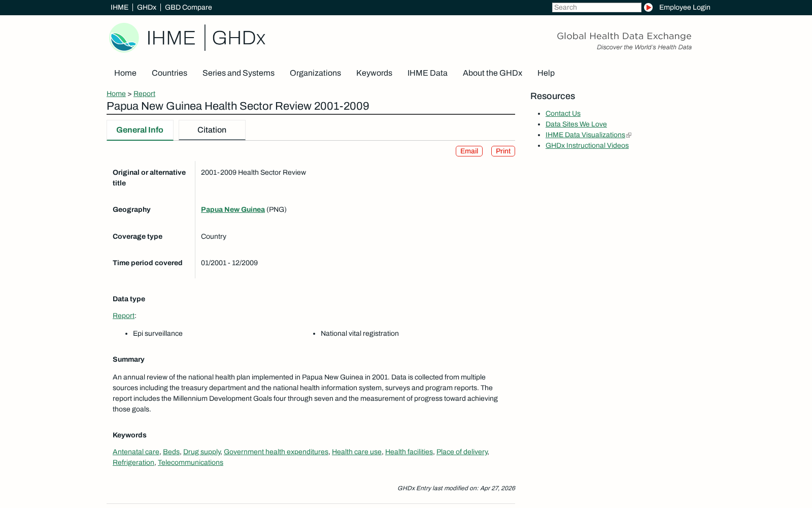Click Home breadcrumb link
The width and height of the screenshot is (812, 508).
(x=116, y=93)
